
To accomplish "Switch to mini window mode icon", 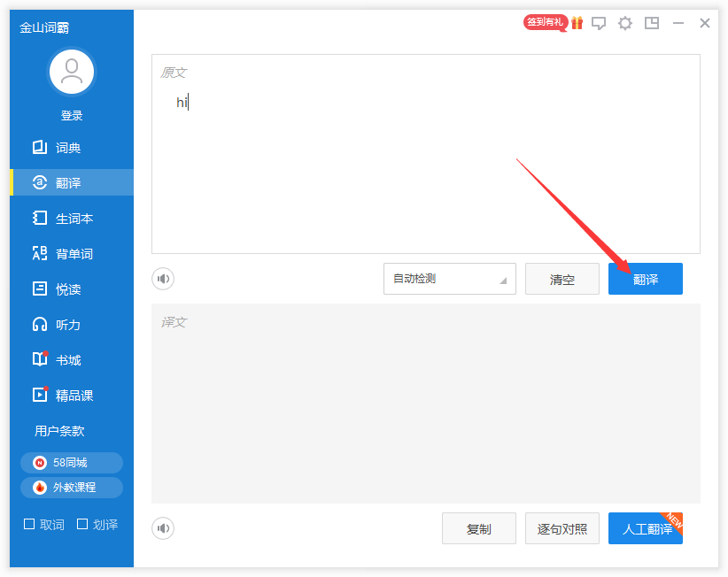I will click(x=652, y=23).
